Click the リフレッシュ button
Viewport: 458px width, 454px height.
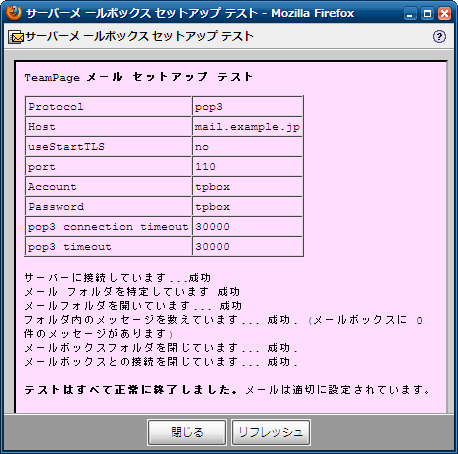click(x=271, y=432)
